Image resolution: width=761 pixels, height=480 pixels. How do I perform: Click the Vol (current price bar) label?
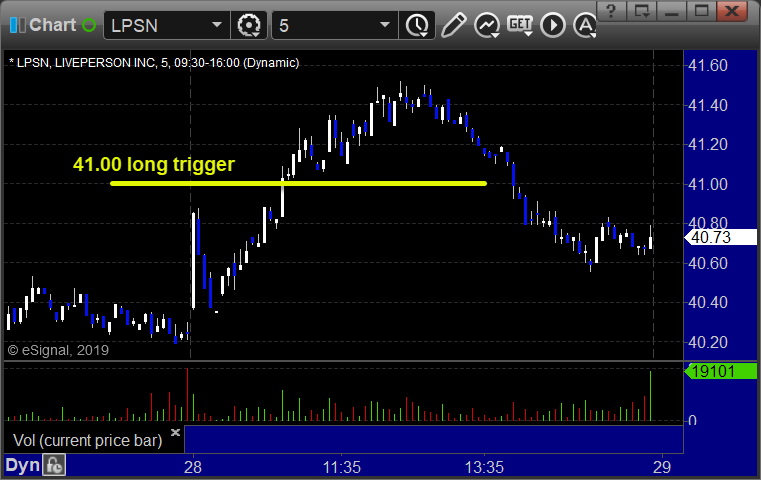click(x=87, y=440)
